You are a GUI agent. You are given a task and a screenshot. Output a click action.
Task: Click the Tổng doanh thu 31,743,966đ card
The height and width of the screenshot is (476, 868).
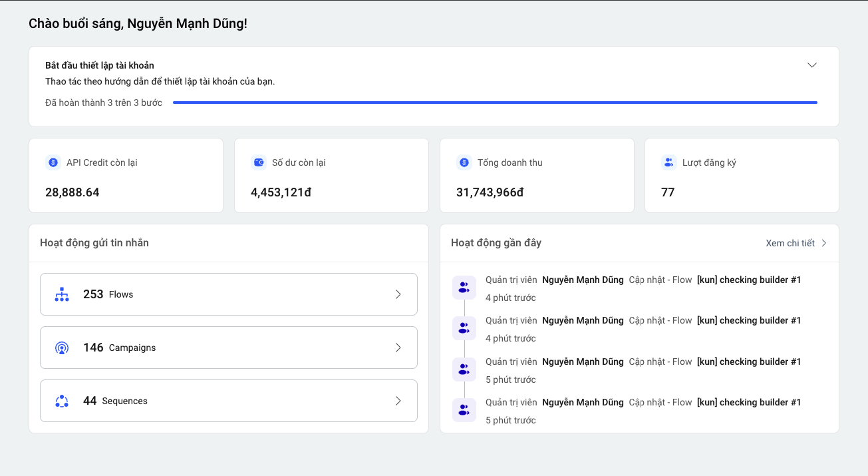(537, 176)
